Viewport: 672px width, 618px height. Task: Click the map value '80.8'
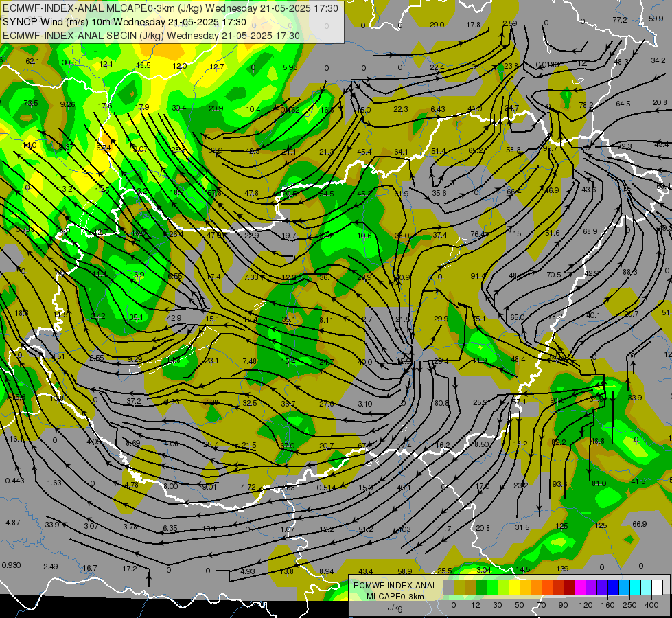pyautogui.click(x=441, y=403)
